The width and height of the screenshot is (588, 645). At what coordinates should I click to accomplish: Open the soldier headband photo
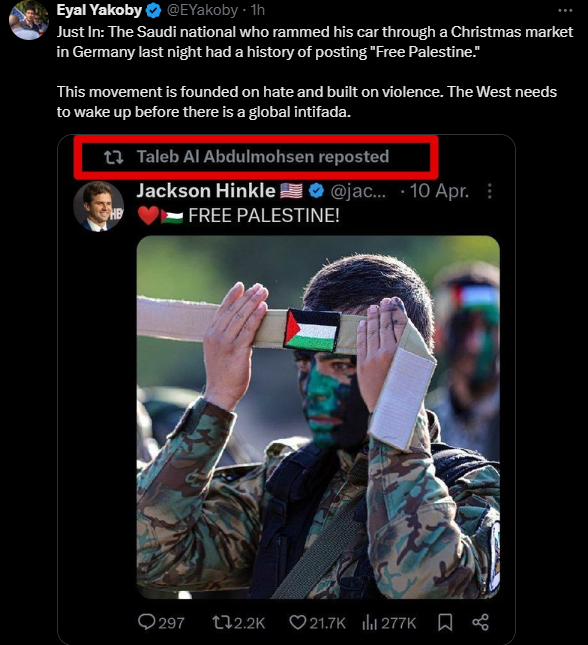(x=318, y=417)
